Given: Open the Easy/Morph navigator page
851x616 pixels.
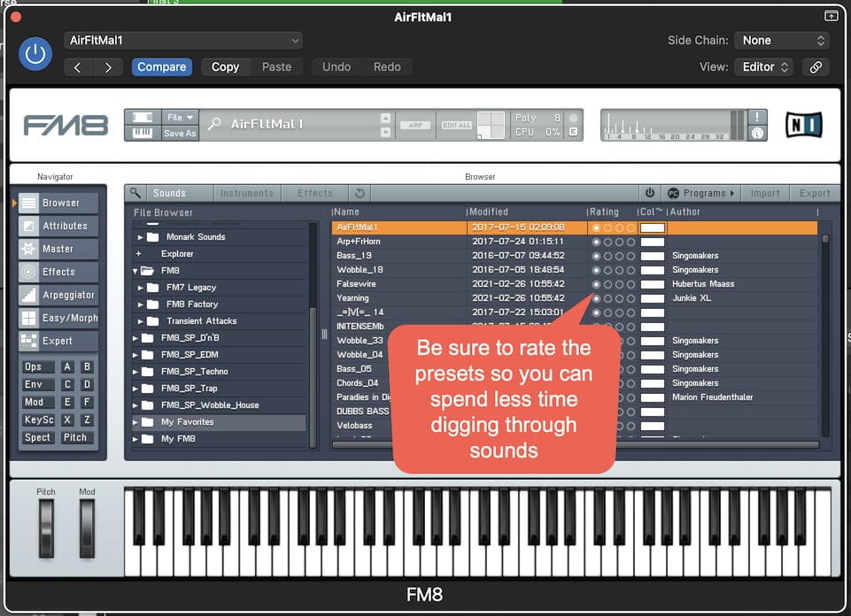Looking at the screenshot, I should (58, 318).
